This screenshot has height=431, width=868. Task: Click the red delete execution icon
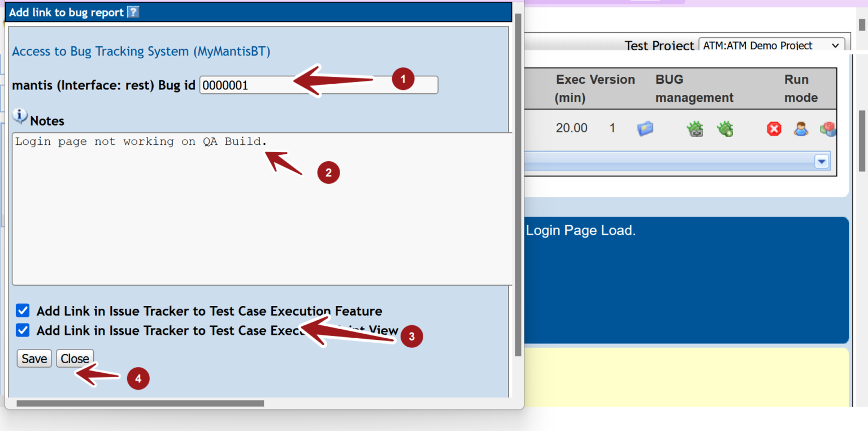pos(774,128)
